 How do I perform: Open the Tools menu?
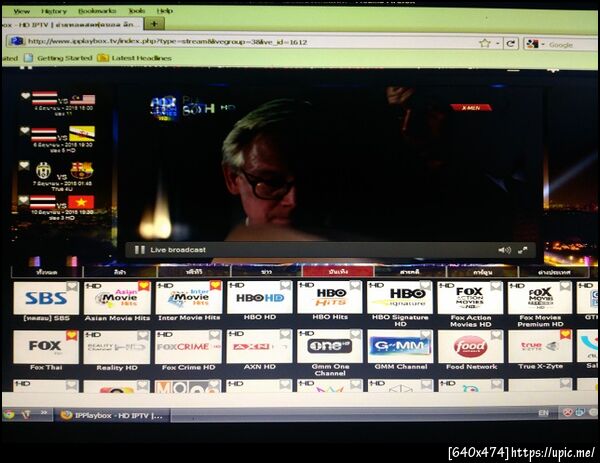tap(137, 11)
